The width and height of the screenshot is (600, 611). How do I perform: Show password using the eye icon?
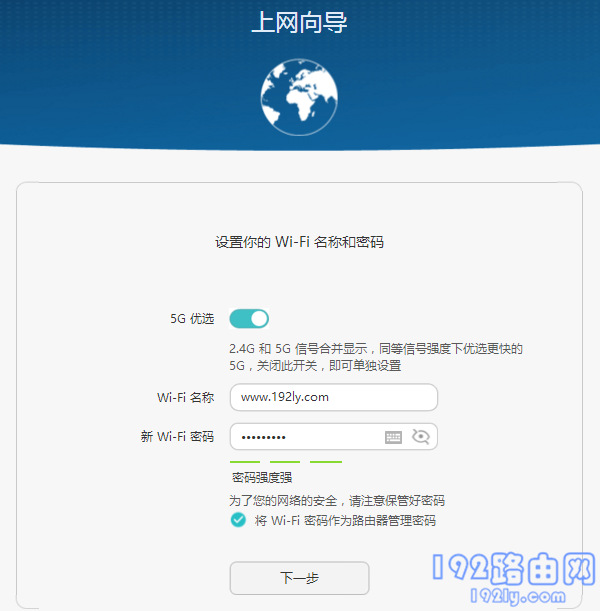pyautogui.click(x=420, y=437)
